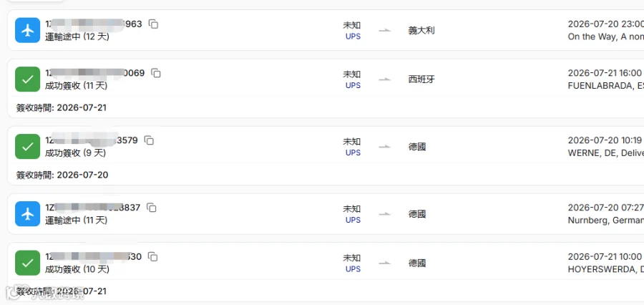Viewport: 644px width, 305px height.
Task: Click green checkmark for the 10-day delivery
Action: (27, 263)
